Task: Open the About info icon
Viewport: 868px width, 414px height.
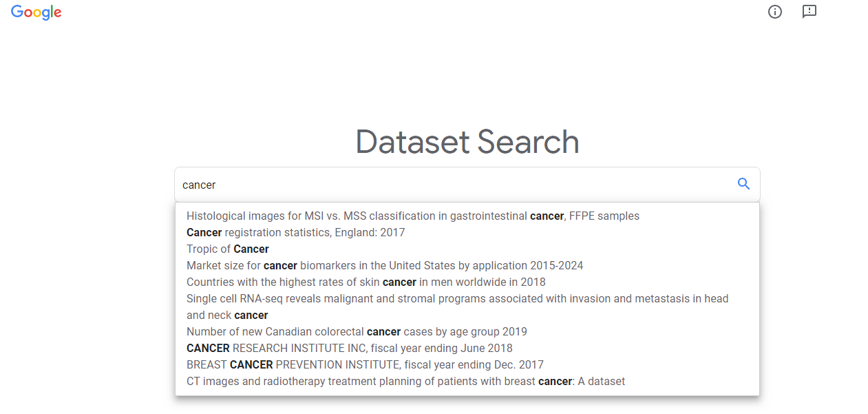Action: pyautogui.click(x=775, y=12)
